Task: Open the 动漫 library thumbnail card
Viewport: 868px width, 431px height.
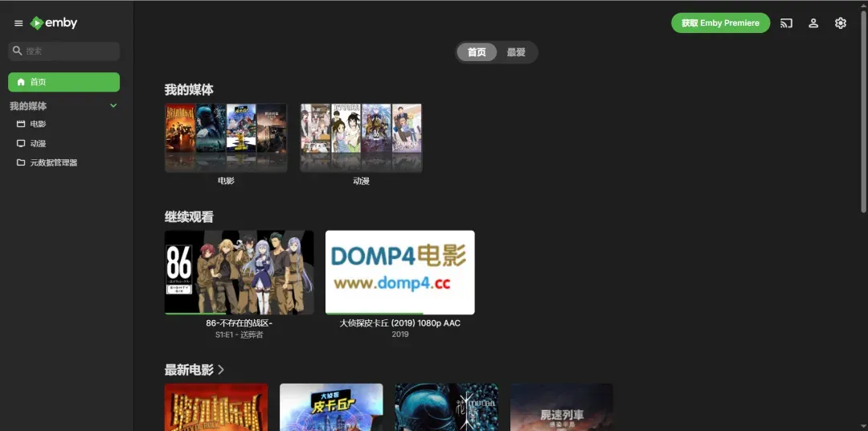Action: [361, 138]
